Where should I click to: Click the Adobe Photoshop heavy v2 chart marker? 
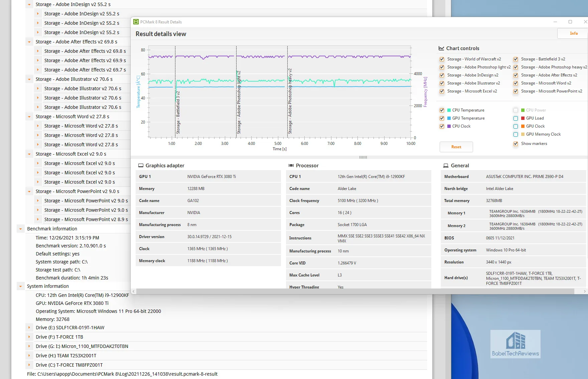coord(290,101)
